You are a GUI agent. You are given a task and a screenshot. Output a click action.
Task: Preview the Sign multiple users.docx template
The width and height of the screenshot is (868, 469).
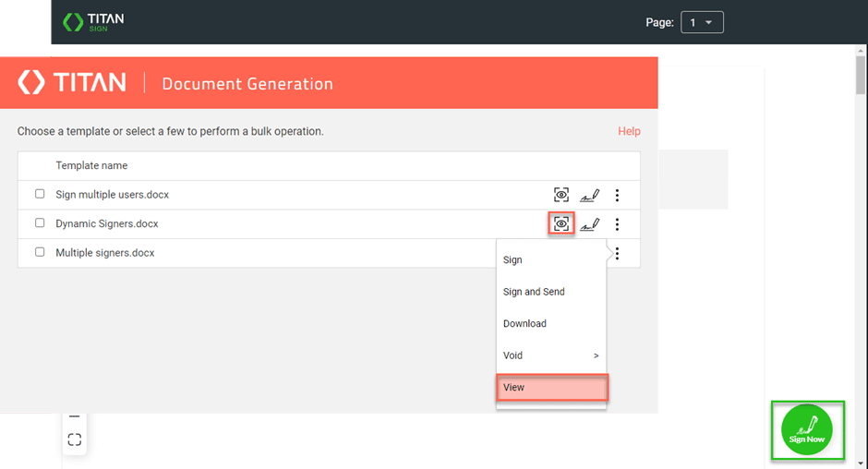point(561,195)
